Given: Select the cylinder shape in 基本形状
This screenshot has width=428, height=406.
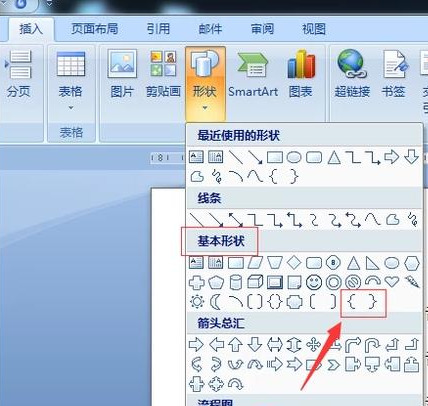Looking at the screenshot, I should tap(236, 283).
